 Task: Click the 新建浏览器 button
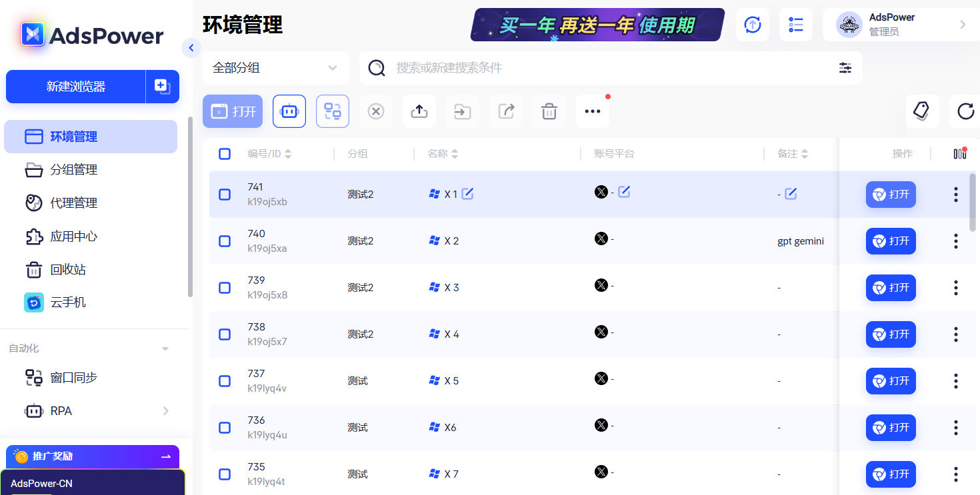[x=75, y=87]
